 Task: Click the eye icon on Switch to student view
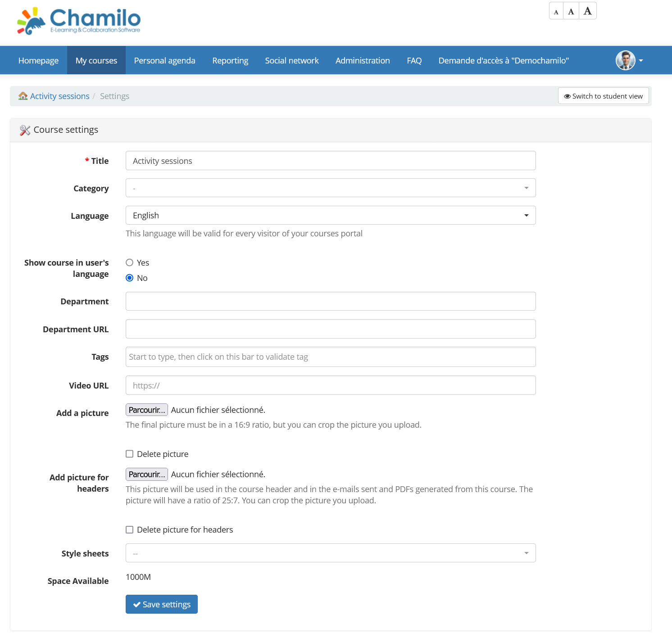[x=567, y=96]
